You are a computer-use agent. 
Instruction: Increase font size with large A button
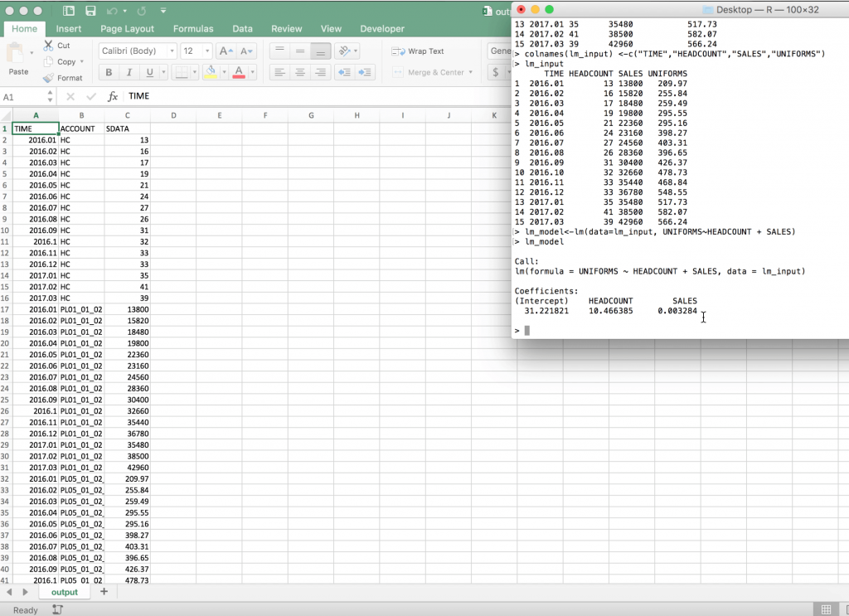point(226,51)
